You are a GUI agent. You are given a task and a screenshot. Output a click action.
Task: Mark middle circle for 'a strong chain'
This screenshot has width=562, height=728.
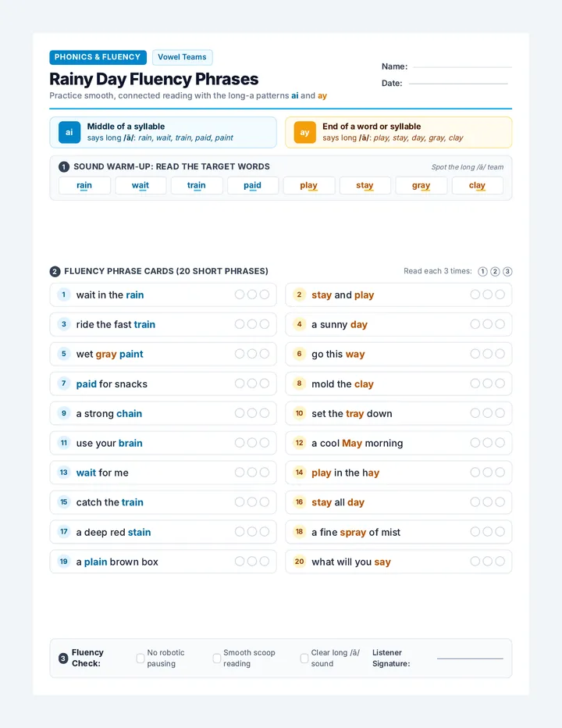pos(252,413)
